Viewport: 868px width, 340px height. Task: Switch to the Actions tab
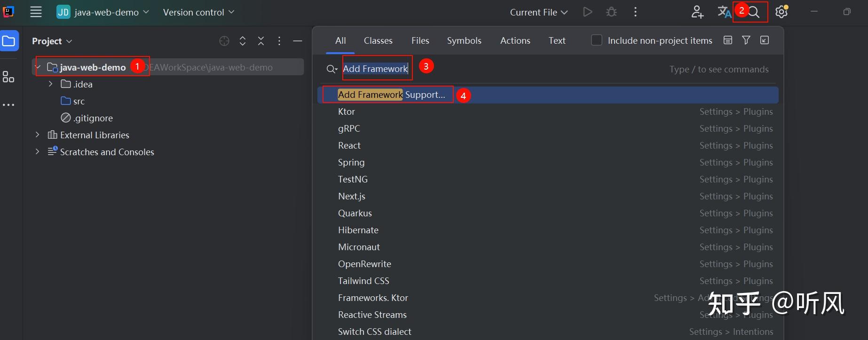point(515,41)
